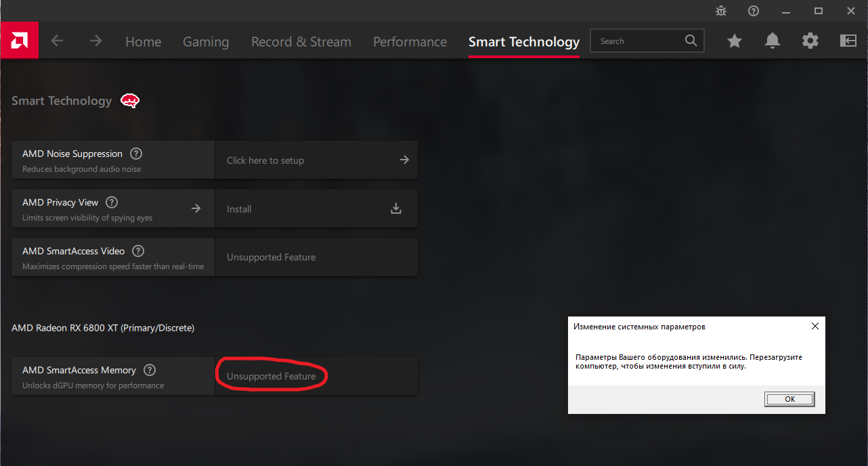
Task: Open the notifications bell
Action: click(772, 41)
